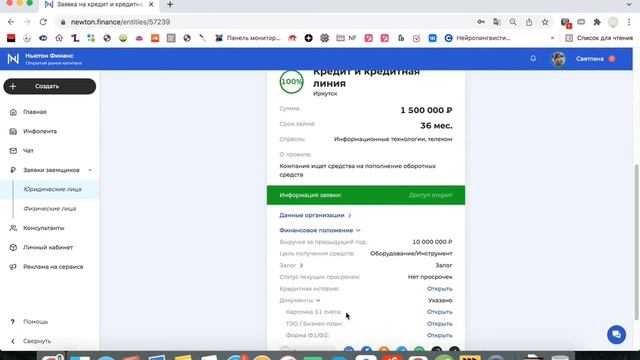The height and width of the screenshot is (360, 640).
Task: Click the Инфолента news icon
Action: click(13, 131)
